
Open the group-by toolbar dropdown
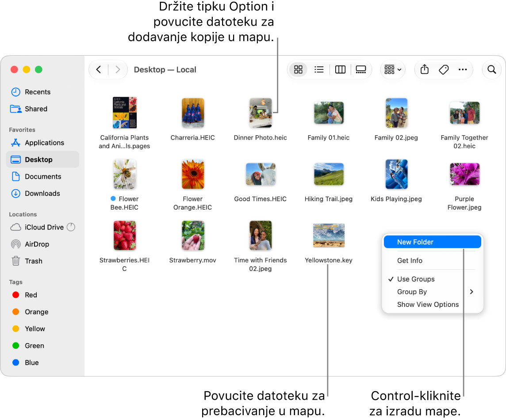coord(393,69)
